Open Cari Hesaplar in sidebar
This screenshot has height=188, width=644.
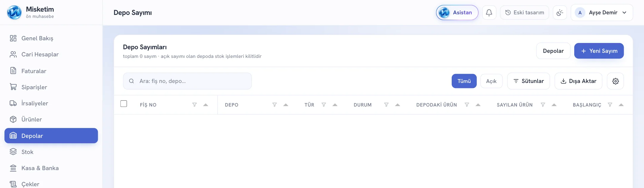click(x=51, y=54)
